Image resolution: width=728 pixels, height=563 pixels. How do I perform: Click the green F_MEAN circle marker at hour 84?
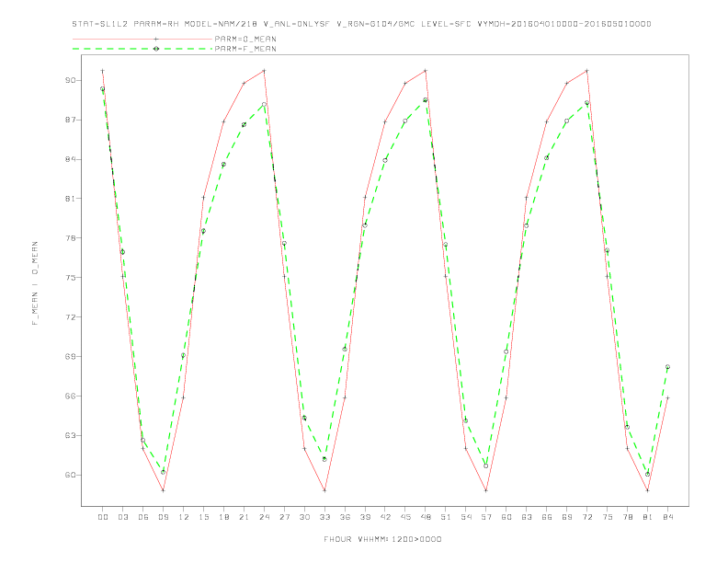coord(667,367)
